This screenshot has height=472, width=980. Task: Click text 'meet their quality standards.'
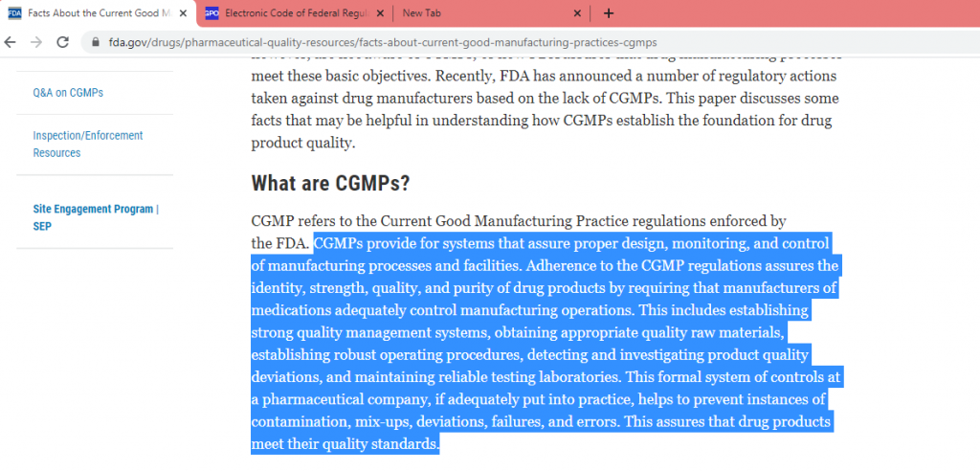point(345,444)
